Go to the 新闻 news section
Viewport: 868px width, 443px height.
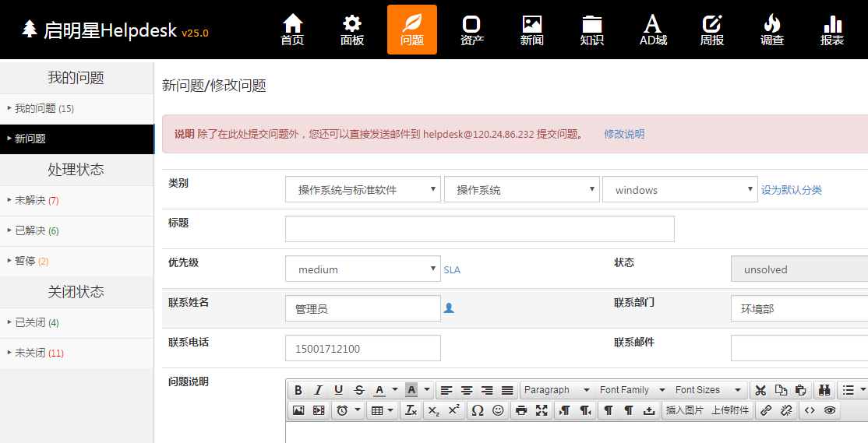(531, 30)
